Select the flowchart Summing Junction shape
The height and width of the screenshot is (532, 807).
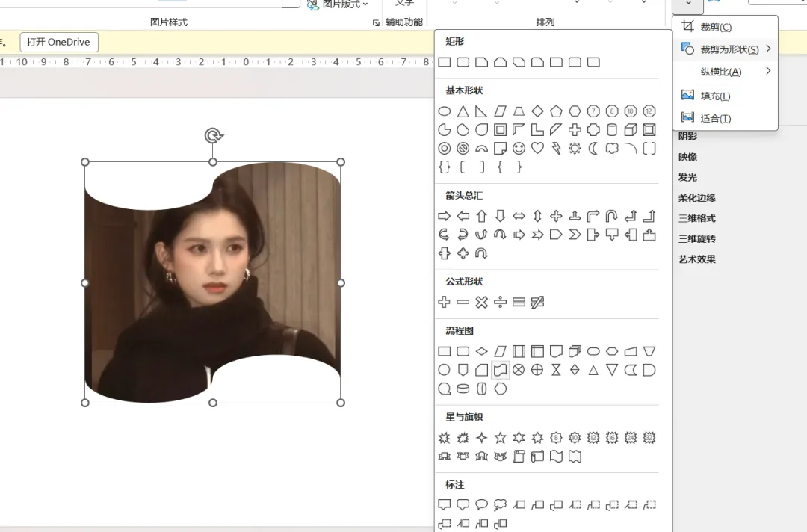(x=519, y=370)
